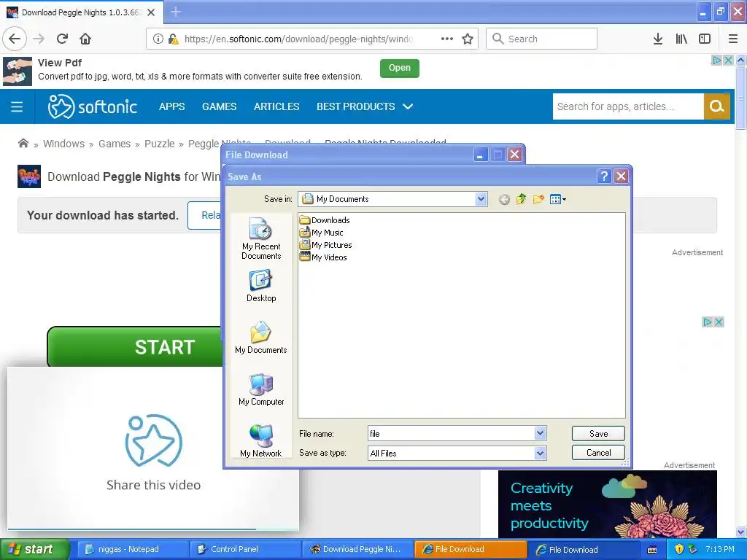Open the Games section on Softonic

pos(219,106)
